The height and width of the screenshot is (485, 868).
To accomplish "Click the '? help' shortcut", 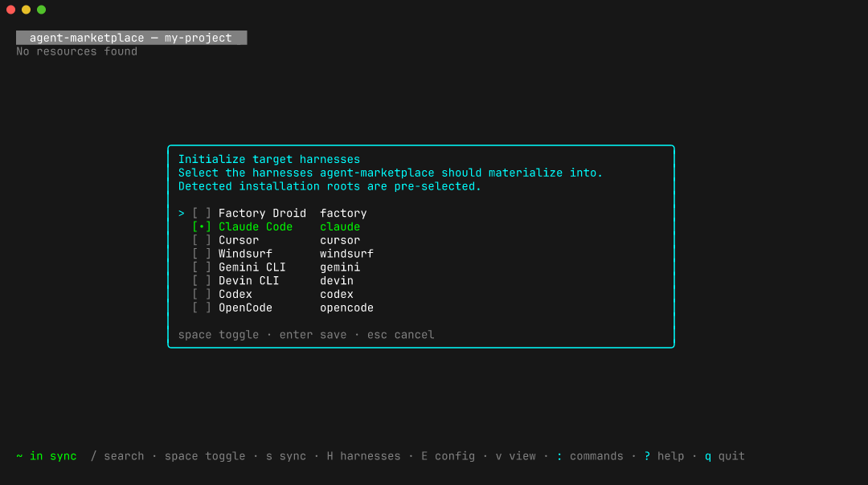I will (664, 456).
